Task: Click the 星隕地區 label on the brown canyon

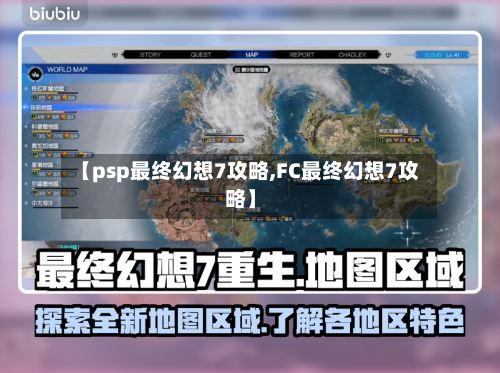Action: (x=200, y=190)
